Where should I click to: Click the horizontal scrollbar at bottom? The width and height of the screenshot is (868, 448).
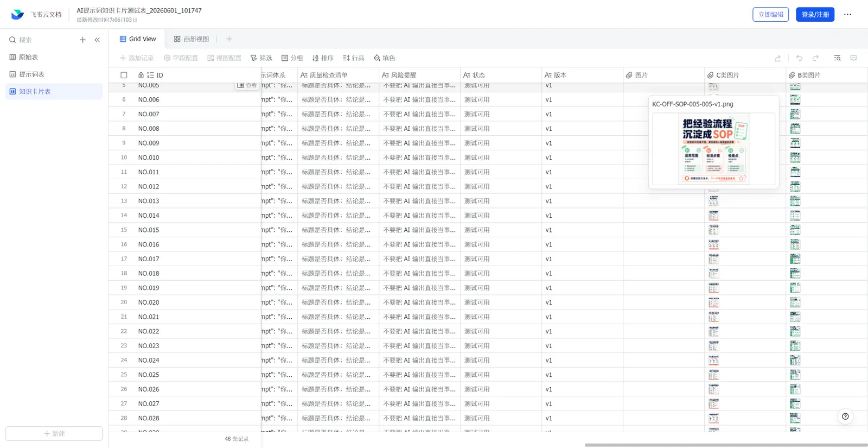[726, 445]
